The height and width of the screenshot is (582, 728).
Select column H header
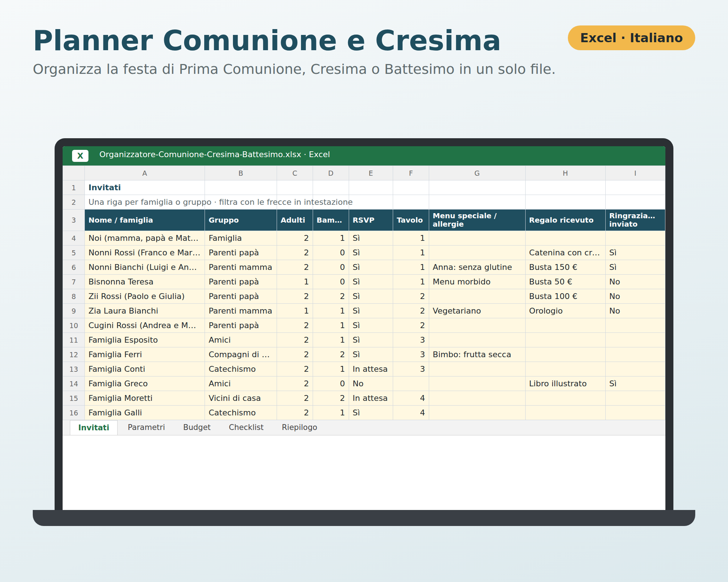point(565,173)
